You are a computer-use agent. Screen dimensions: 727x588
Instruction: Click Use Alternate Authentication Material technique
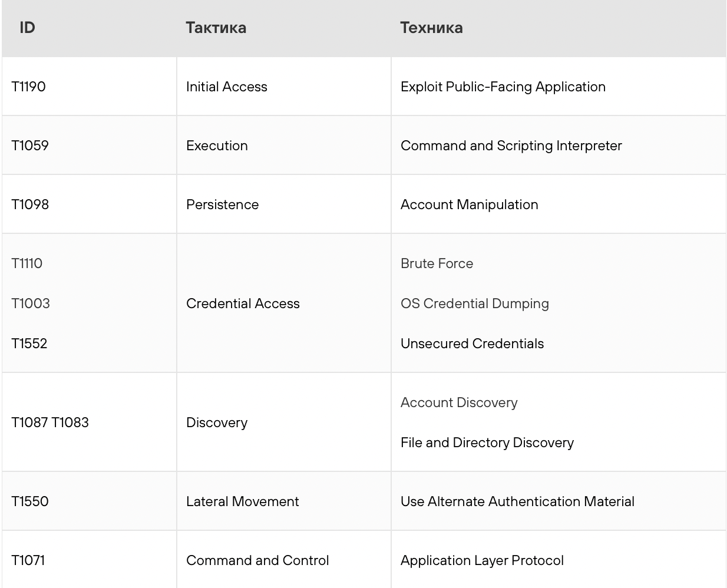tap(517, 501)
